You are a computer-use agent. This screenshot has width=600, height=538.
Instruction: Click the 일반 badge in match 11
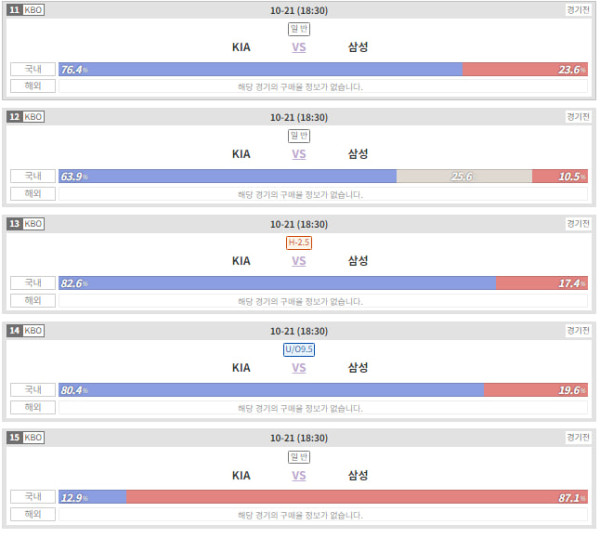click(299, 29)
